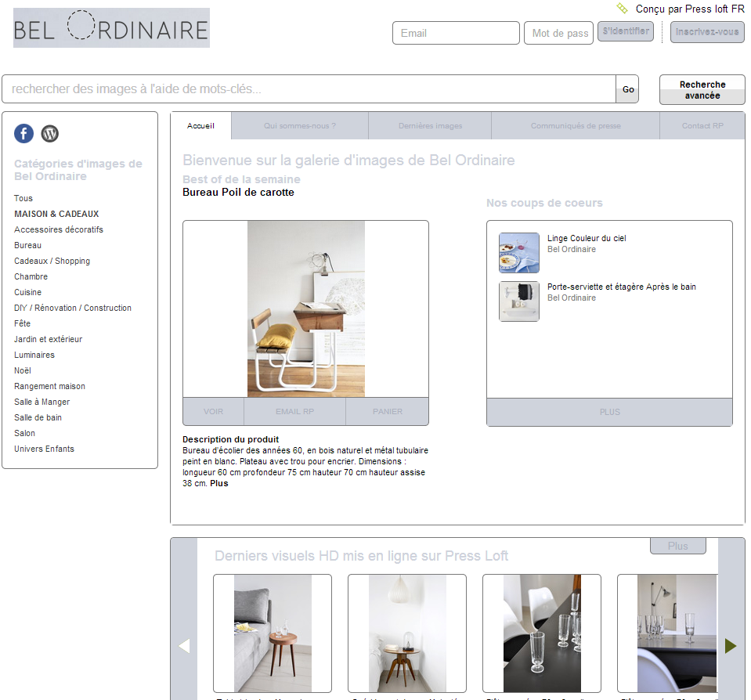Focus the Mot de passe field
Screen dimensions: 751x700
pos(558,33)
